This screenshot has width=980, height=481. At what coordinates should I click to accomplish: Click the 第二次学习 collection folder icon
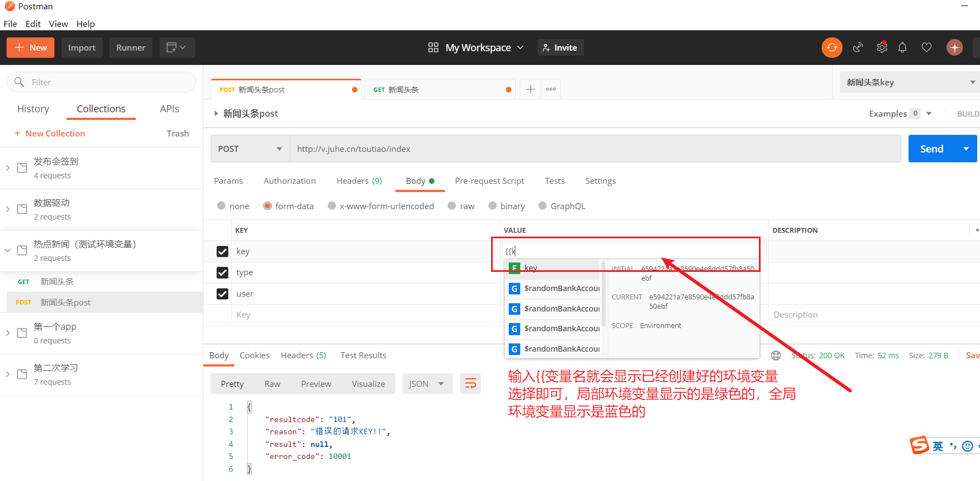click(x=22, y=374)
